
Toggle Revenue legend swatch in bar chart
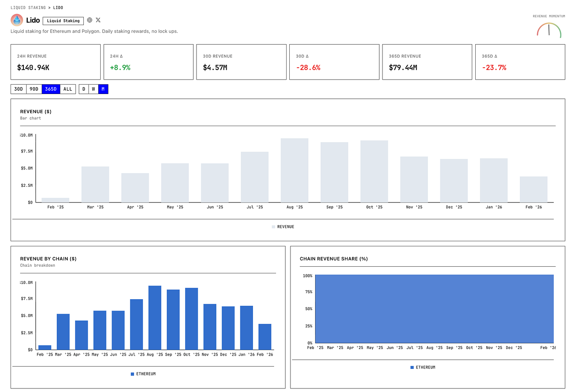point(273,227)
